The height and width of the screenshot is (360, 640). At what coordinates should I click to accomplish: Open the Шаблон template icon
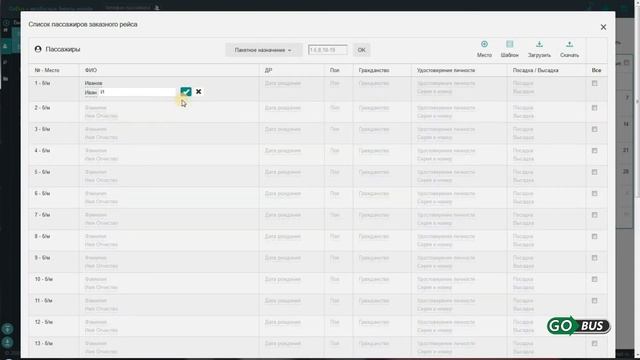[509, 44]
